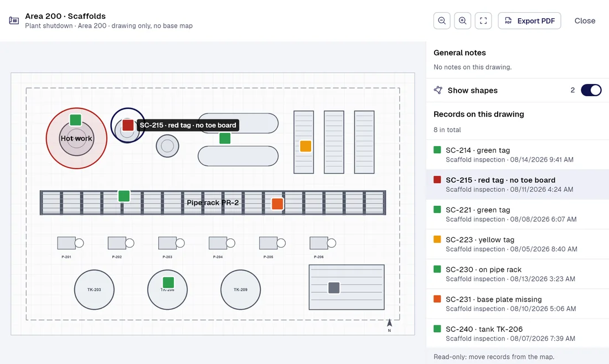Screen dimensions: 609x364
Task: Click the "8 in total" records count
Action: (x=447, y=129)
